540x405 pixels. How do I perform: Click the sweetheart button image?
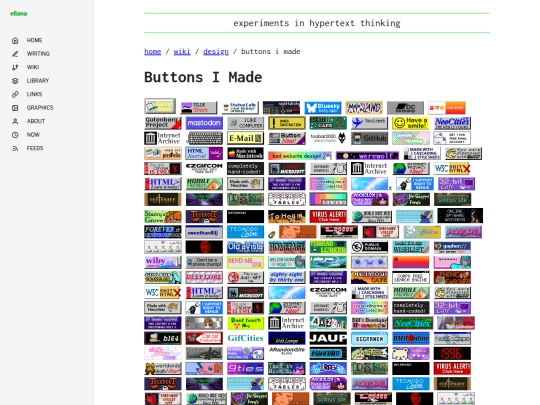[x=204, y=232]
